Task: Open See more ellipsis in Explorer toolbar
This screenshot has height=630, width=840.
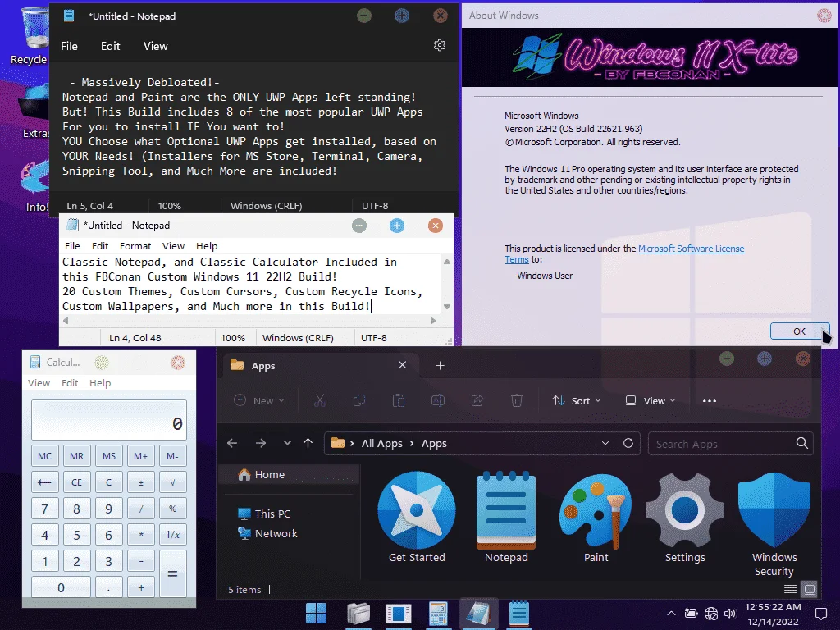Action: tap(710, 400)
